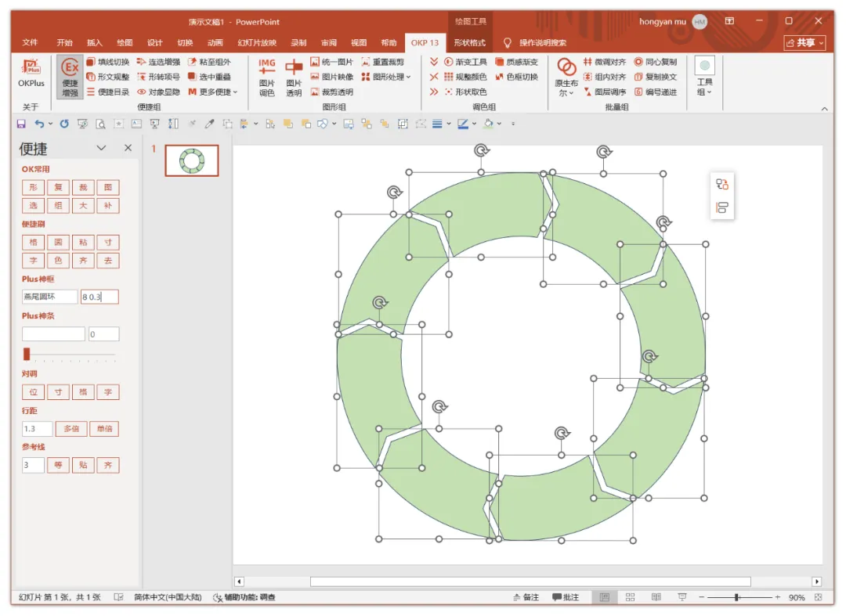Switch to slide sorter view icon

click(630, 597)
